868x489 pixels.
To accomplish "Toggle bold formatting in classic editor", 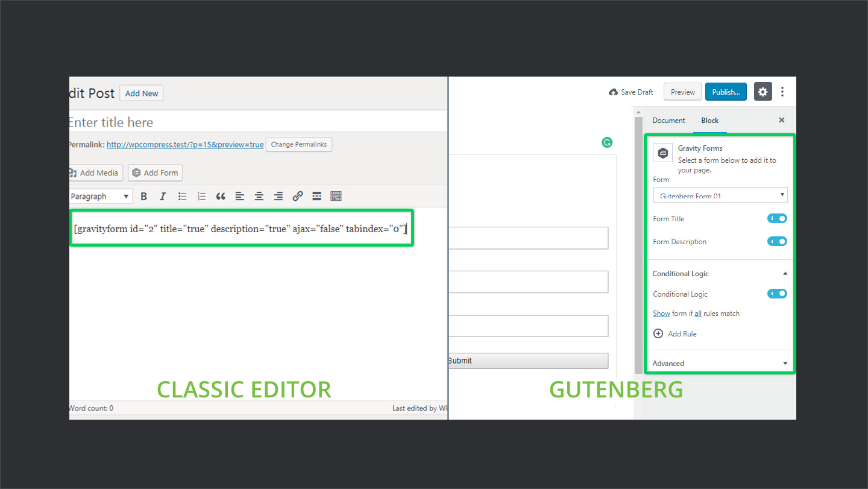I will tap(143, 196).
